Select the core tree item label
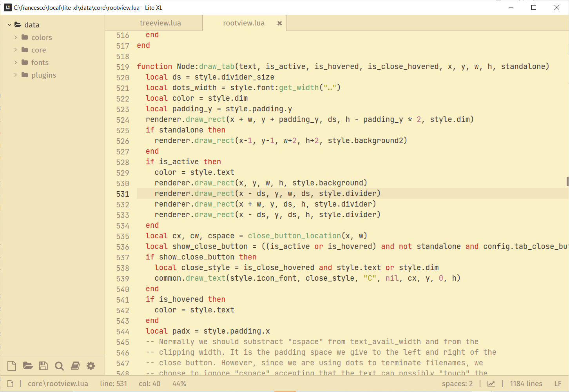The width and height of the screenshot is (569, 392). (x=39, y=50)
